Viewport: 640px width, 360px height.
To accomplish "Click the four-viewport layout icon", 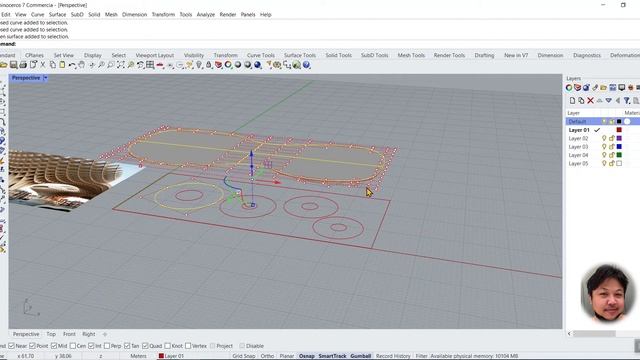I will click(150, 64).
